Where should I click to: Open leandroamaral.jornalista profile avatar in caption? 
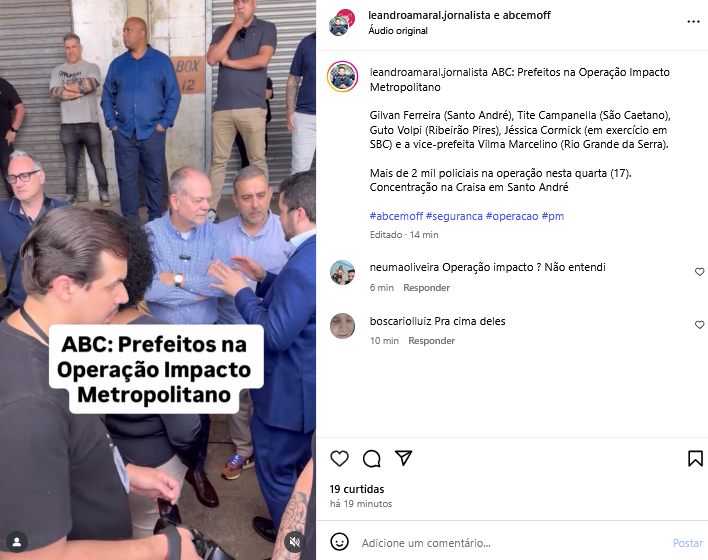[x=343, y=77]
